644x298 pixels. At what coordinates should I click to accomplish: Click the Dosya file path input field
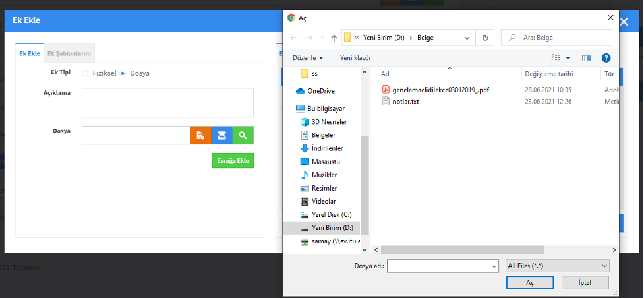click(x=136, y=135)
